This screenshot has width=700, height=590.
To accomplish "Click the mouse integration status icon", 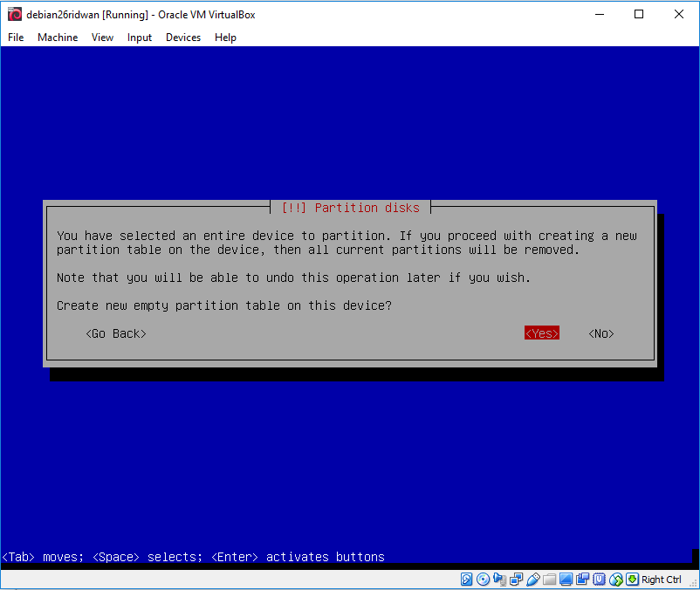I will pyautogui.click(x=616, y=580).
